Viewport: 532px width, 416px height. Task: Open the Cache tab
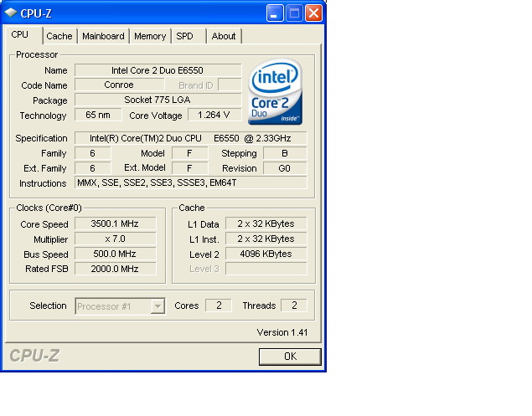[x=59, y=36]
